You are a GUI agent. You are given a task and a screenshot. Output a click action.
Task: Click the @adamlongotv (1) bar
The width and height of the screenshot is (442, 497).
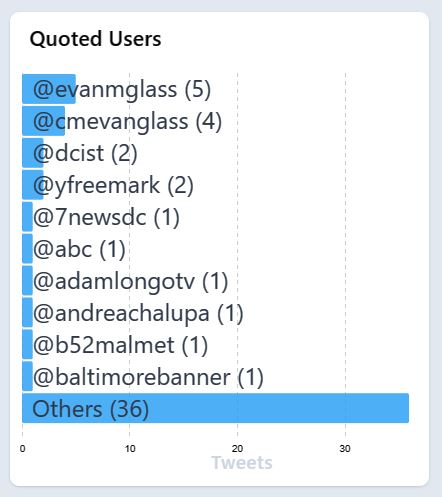pyautogui.click(x=27, y=281)
